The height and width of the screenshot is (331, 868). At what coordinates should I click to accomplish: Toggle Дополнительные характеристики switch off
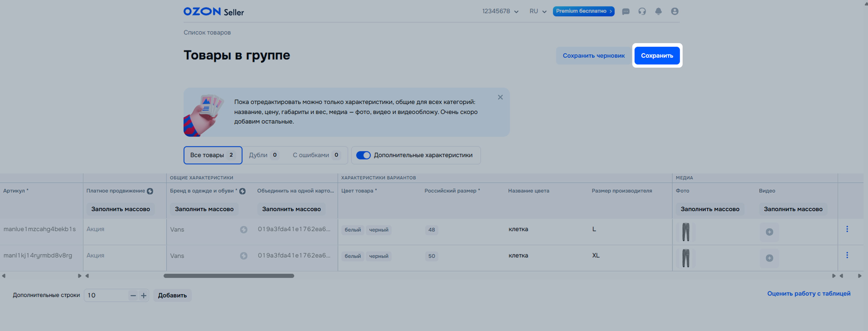click(363, 155)
